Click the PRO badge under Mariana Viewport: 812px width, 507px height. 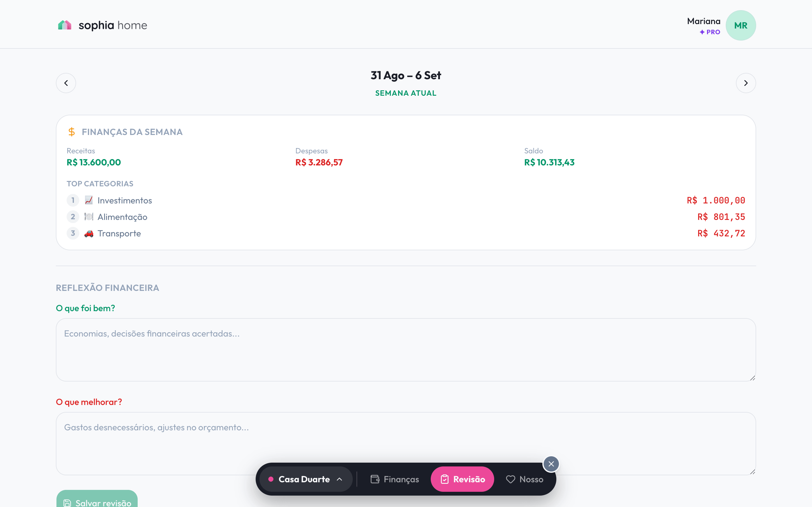710,32
